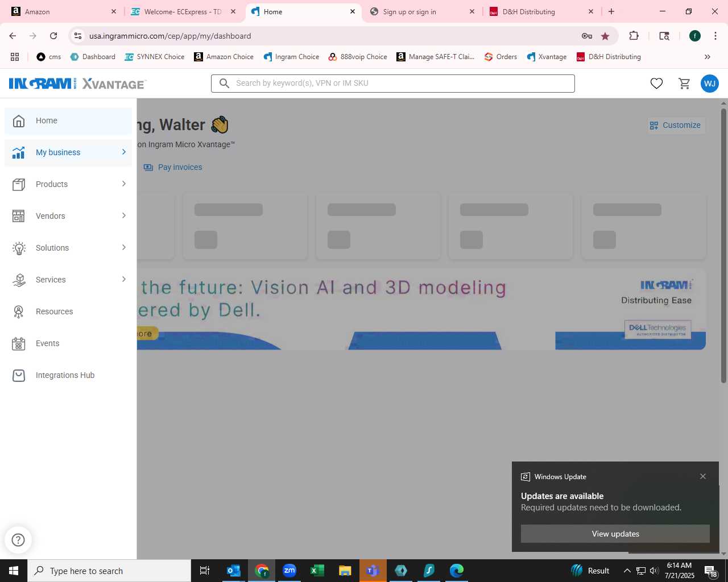Click the Solutions lightbulb icon
Image resolution: width=728 pixels, height=582 pixels.
pyautogui.click(x=19, y=248)
